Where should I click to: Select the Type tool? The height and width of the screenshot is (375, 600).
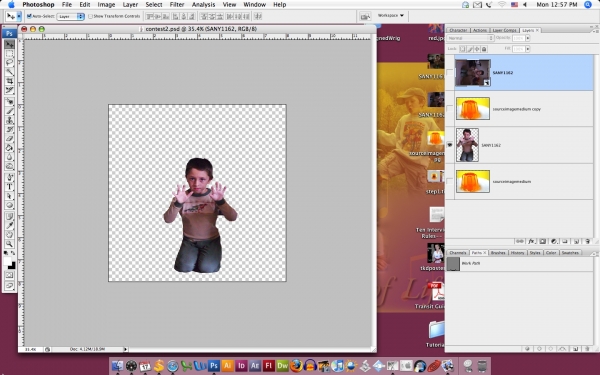pyautogui.click(x=9, y=187)
